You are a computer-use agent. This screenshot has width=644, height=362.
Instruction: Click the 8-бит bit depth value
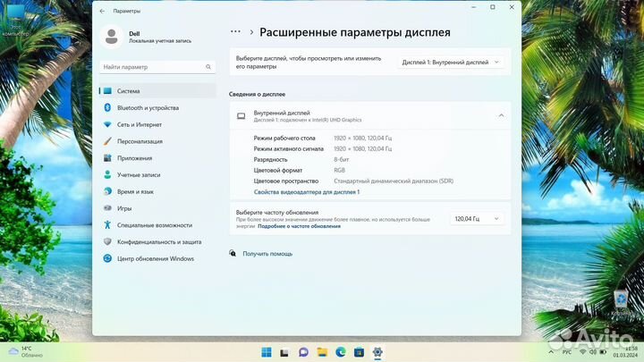pos(342,160)
